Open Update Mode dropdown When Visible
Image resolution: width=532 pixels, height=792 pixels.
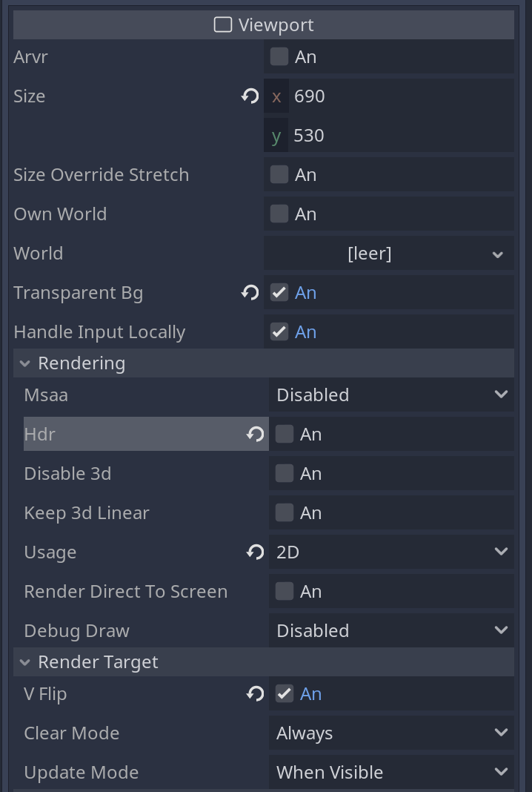point(391,772)
